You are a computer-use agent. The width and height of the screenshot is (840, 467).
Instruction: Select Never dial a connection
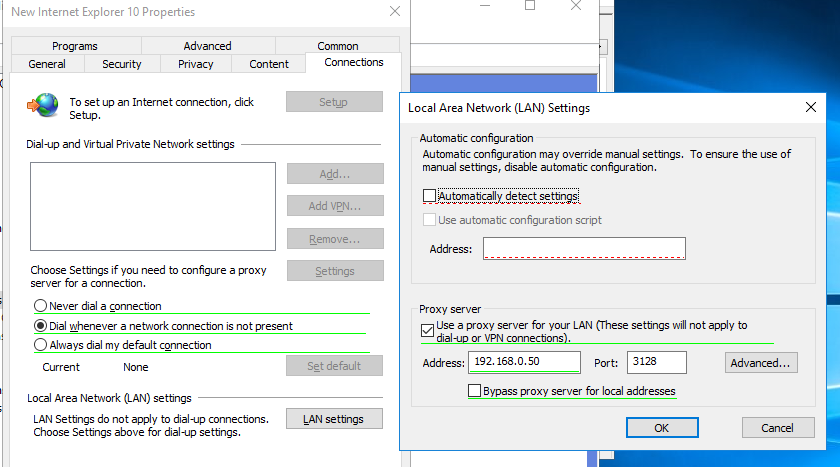tap(40, 306)
